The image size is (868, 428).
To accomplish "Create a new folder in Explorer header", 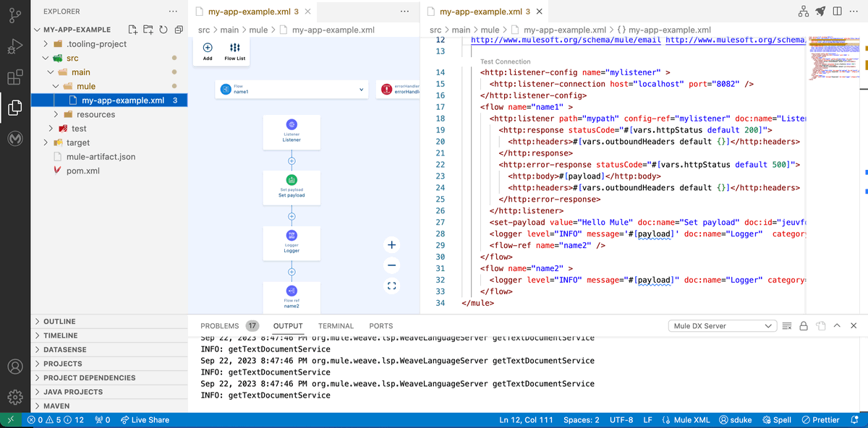I will (x=148, y=30).
